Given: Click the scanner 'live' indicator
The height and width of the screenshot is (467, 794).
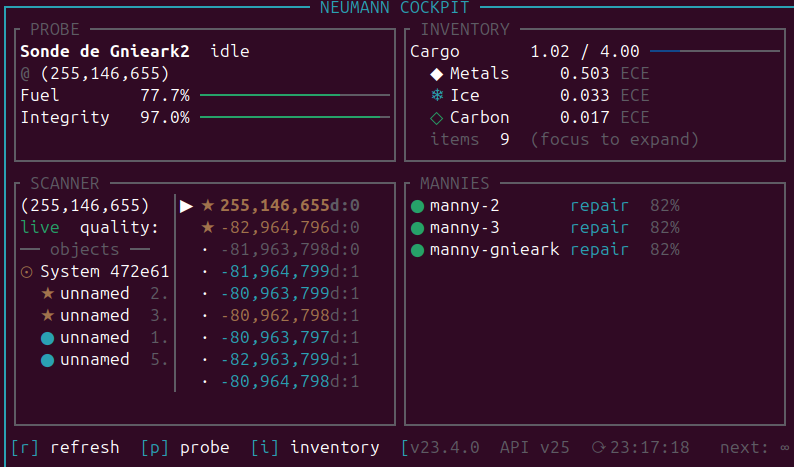Looking at the screenshot, I should click(40, 227).
